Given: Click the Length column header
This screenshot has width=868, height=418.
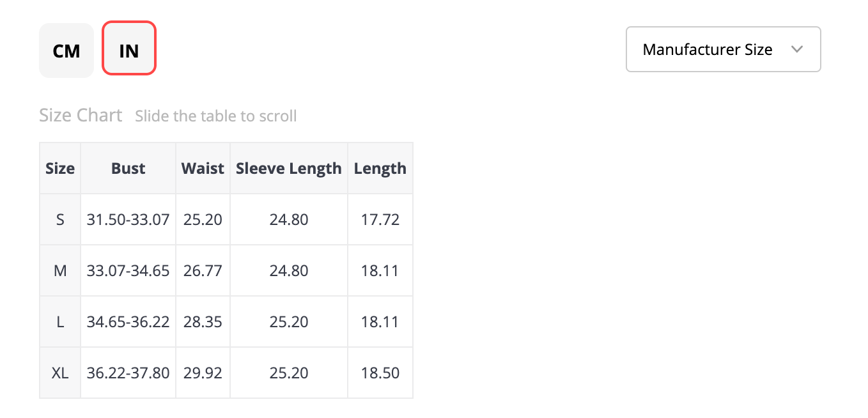Looking at the screenshot, I should coord(380,168).
